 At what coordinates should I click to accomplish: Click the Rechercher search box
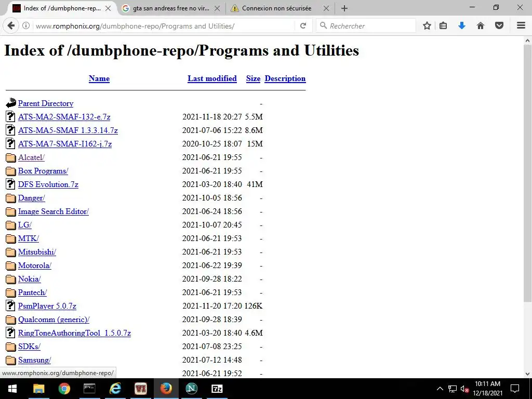(366, 26)
